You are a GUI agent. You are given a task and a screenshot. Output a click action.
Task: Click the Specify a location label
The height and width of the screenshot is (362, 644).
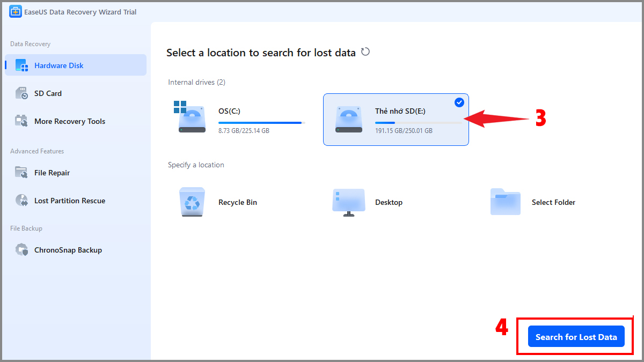coord(196,165)
